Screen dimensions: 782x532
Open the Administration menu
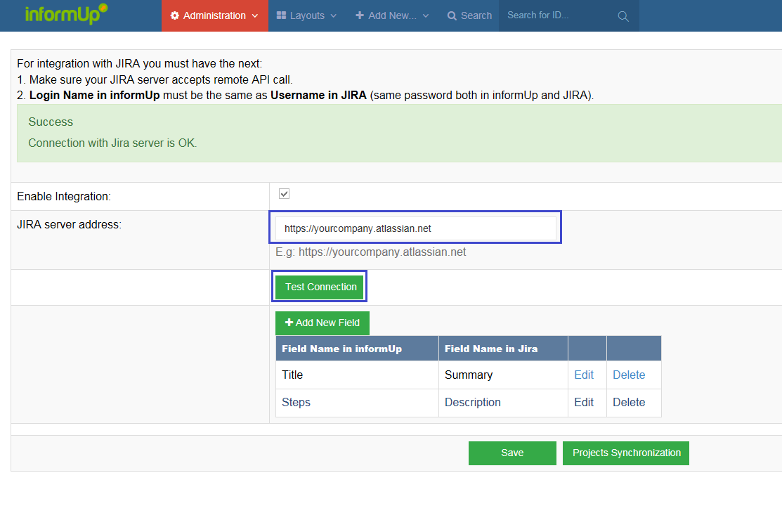(215, 15)
